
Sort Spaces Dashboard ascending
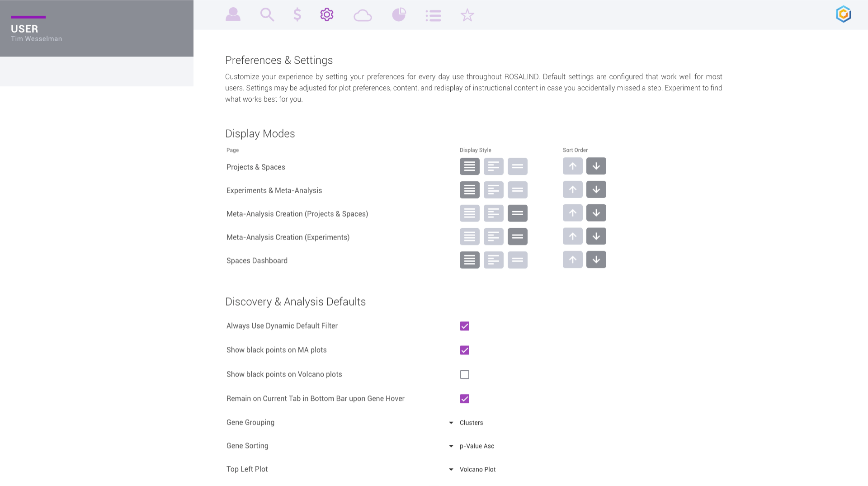pos(573,260)
